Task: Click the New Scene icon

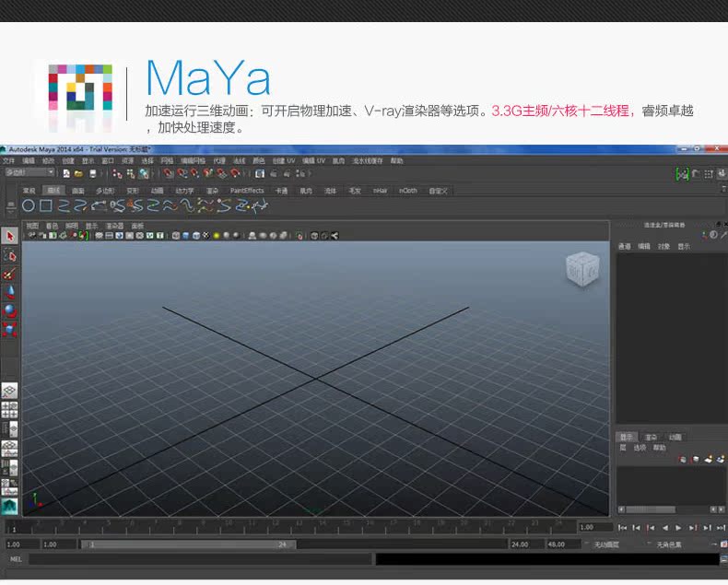Action: coord(66,173)
